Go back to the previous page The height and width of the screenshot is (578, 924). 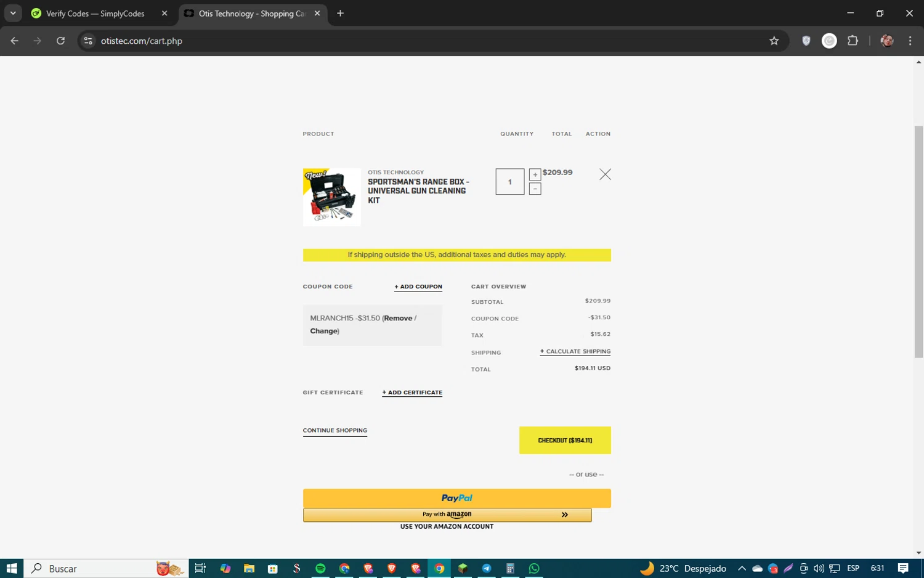15,41
